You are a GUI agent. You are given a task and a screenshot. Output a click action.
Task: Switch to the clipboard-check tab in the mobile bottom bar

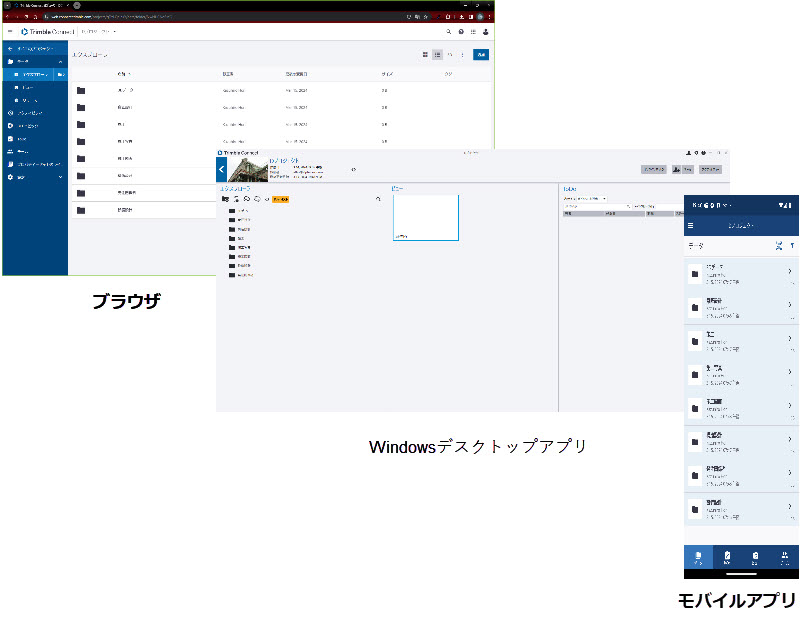(x=727, y=557)
